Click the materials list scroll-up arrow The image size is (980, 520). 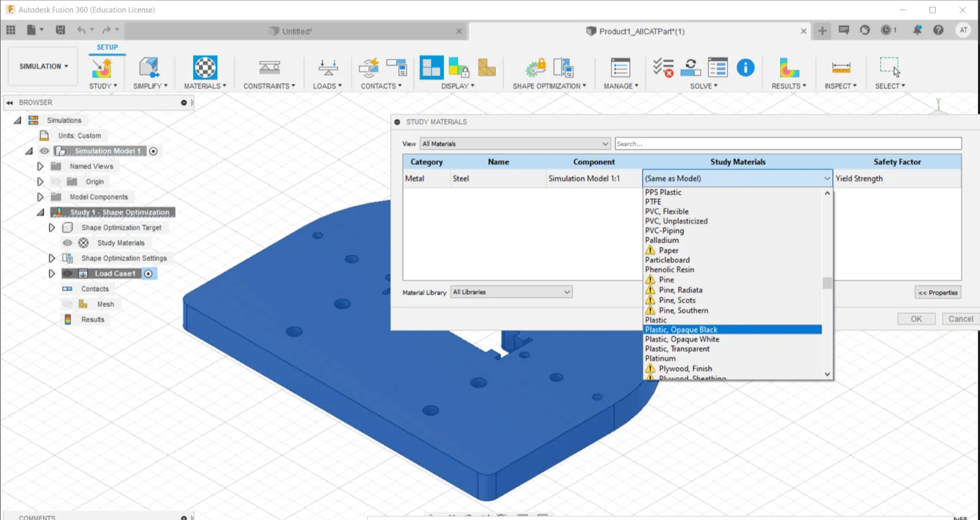[827, 193]
